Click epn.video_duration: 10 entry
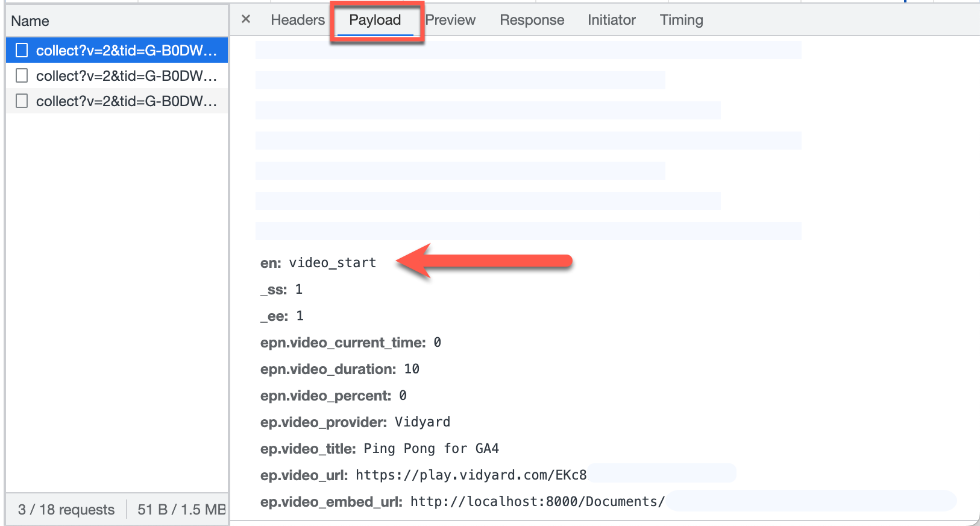Viewport: 980px width, 526px height. tap(340, 369)
